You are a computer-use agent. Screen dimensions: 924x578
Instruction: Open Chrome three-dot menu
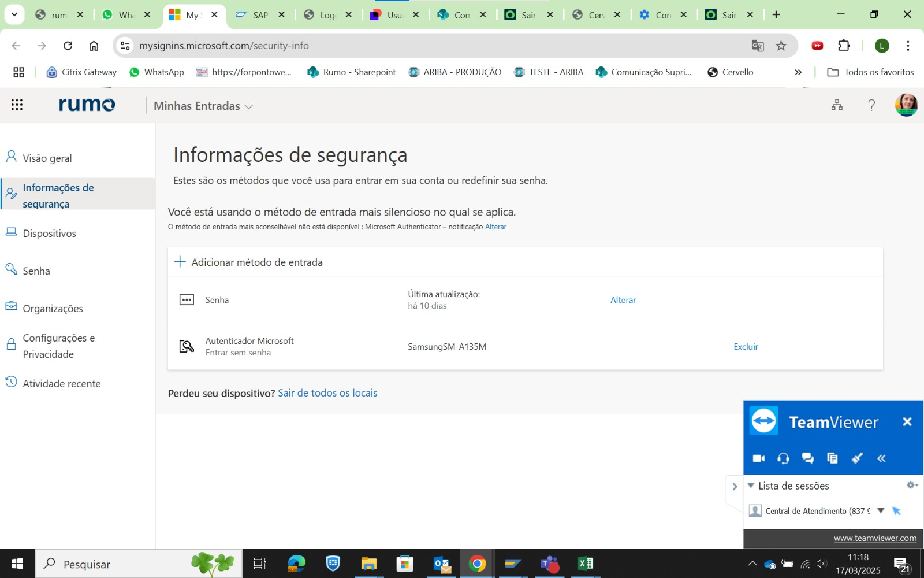click(x=908, y=46)
